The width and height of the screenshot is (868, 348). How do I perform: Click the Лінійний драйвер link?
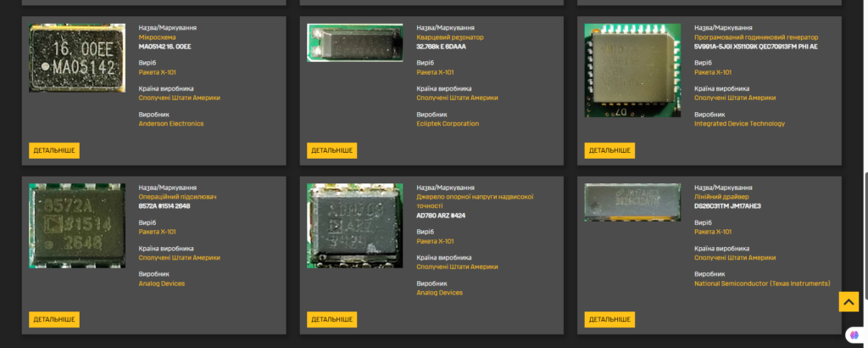click(721, 197)
